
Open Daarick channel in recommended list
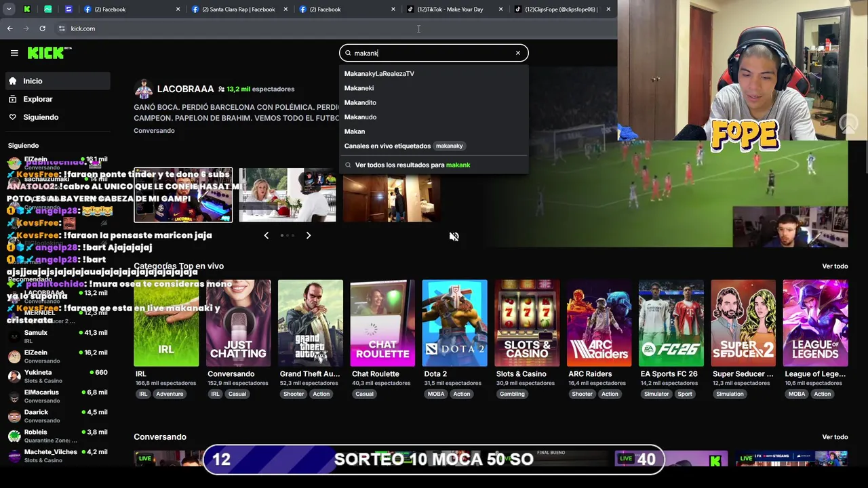[58, 416]
